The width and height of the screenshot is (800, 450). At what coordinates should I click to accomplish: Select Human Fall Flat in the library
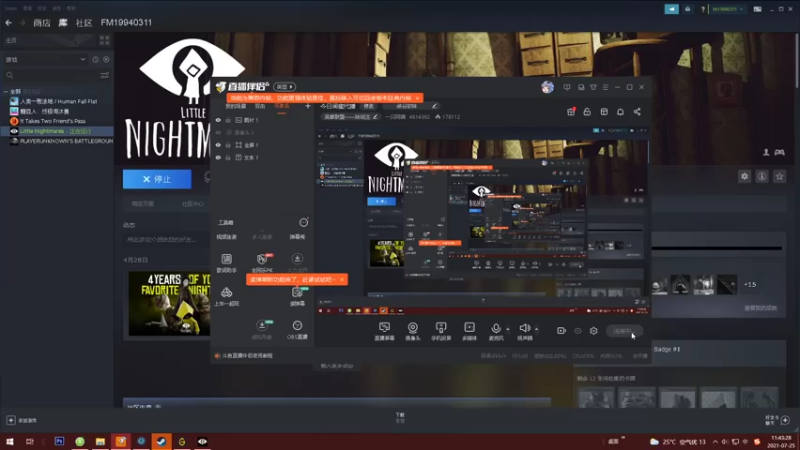pyautogui.click(x=58, y=102)
